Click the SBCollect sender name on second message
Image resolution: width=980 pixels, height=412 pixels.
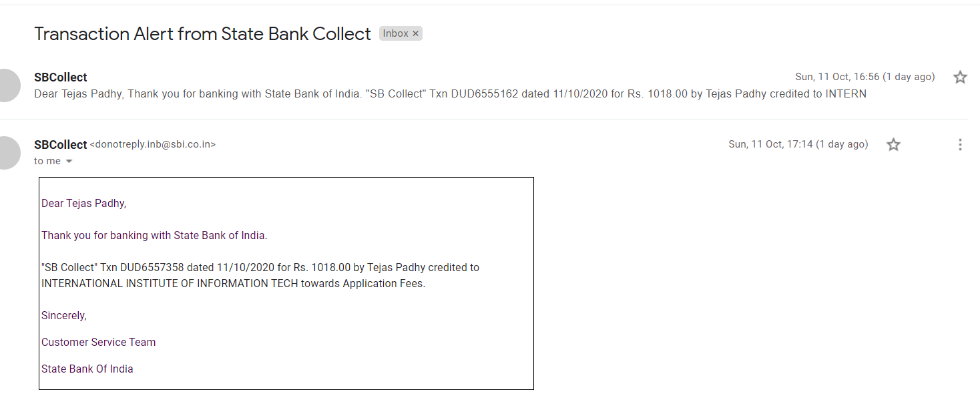tap(61, 145)
